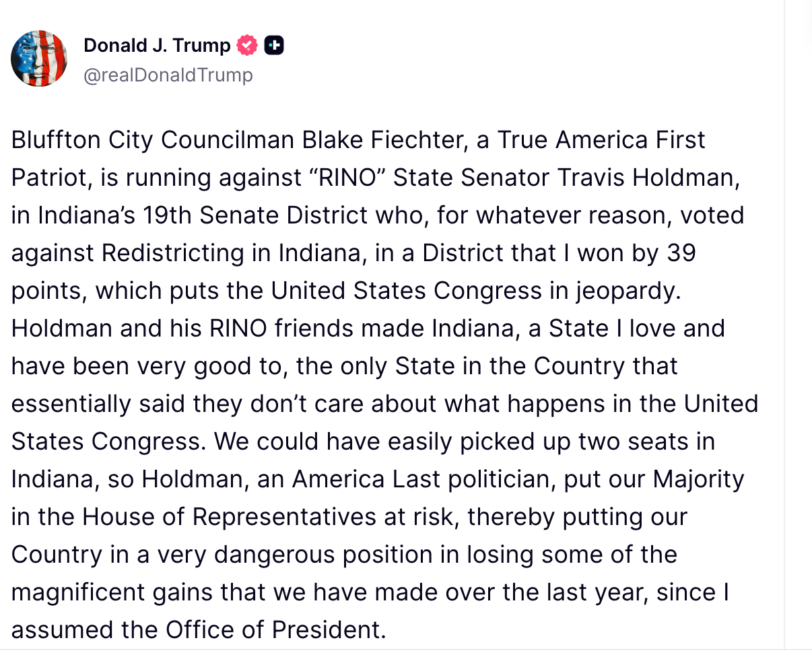Click the red verified checkmark badge

tap(247, 45)
